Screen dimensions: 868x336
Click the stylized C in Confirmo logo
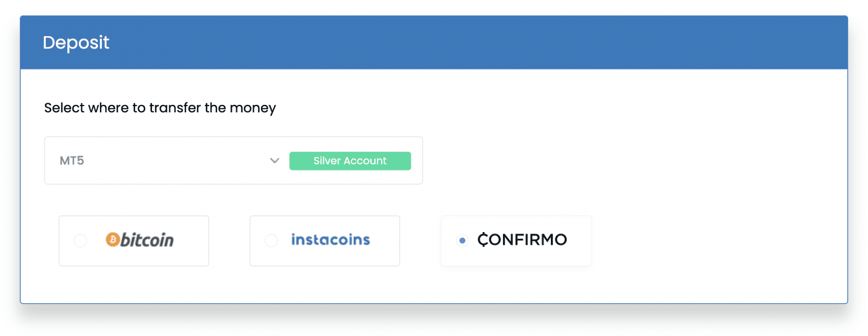point(483,240)
